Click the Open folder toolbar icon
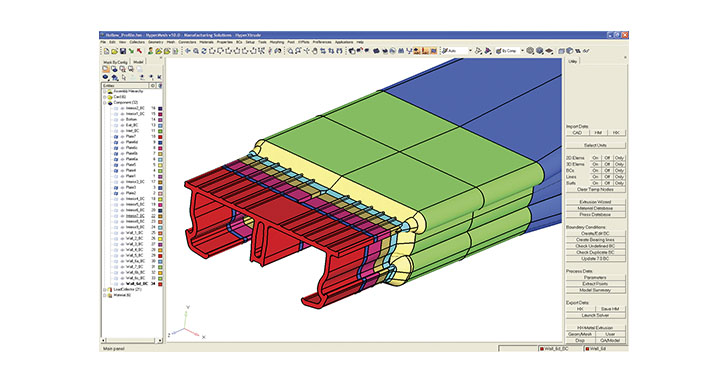 tap(114, 51)
